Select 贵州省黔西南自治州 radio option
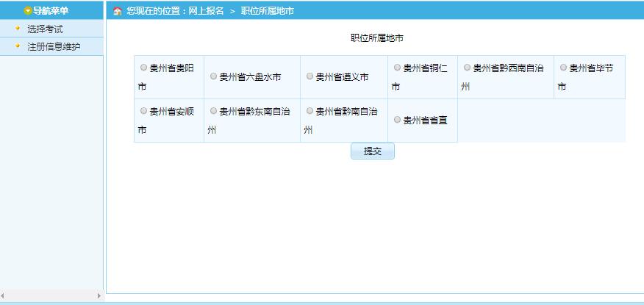Image resolution: width=644 pixels, height=305 pixels. tap(467, 68)
